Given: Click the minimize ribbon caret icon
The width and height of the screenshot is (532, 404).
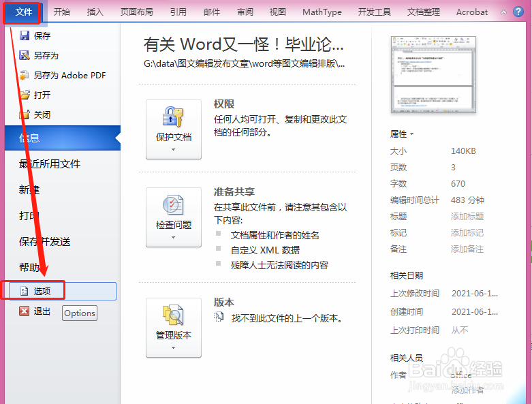Looking at the screenshot, I should point(504,12).
